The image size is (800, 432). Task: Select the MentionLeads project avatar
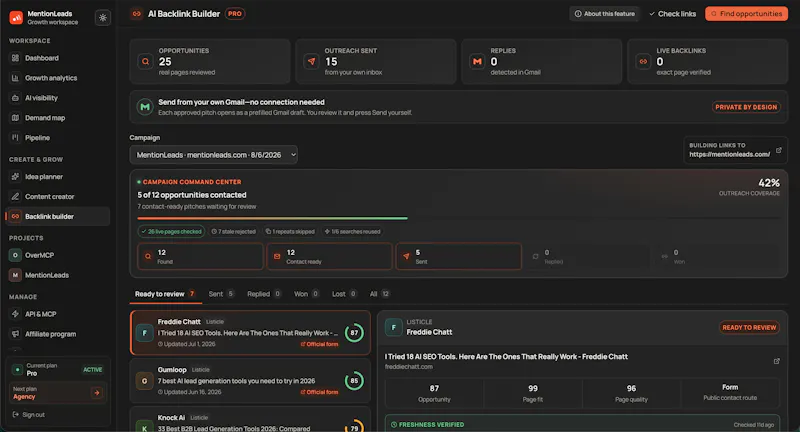(15, 275)
